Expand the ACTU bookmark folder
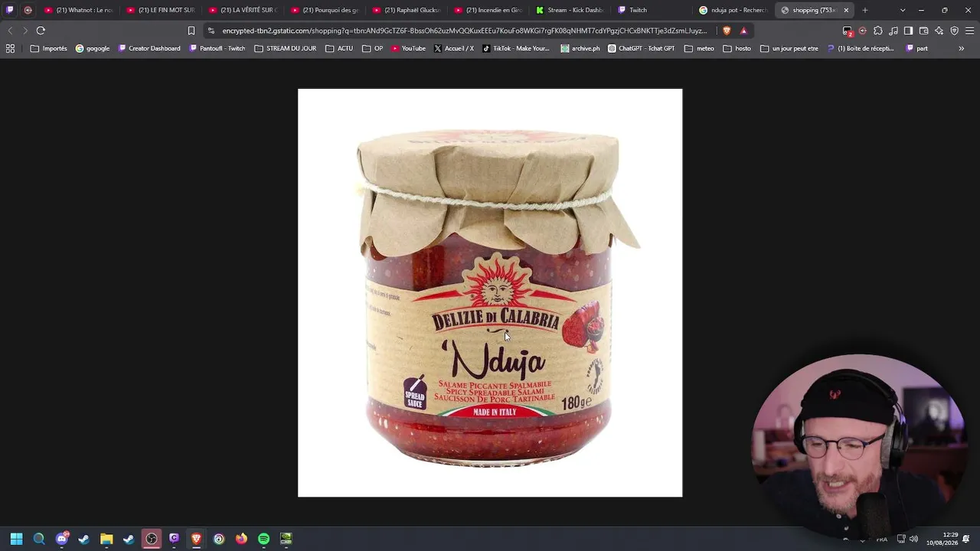This screenshot has width=980, height=551. [x=339, y=48]
